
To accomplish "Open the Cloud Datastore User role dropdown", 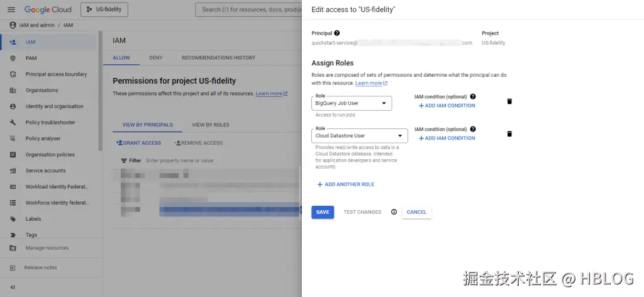I will pyautogui.click(x=360, y=135).
